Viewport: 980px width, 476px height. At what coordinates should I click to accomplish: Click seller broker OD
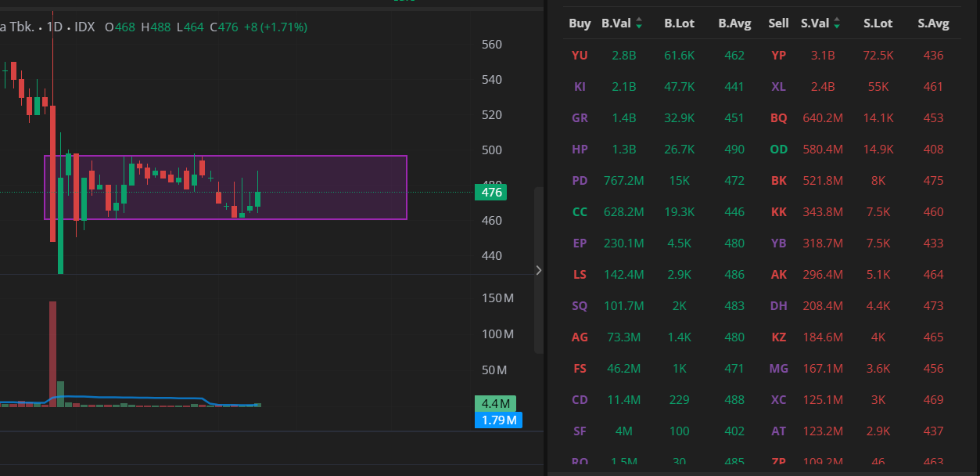778,150
